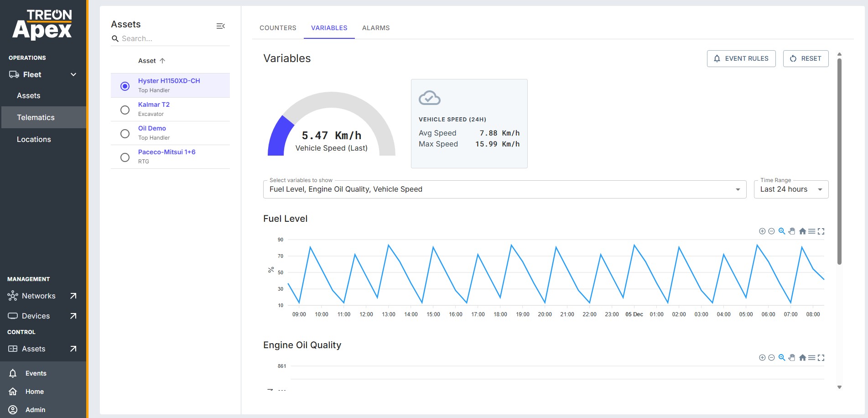The width and height of the screenshot is (868, 418).
Task: Open Fuel Level chart export menu
Action: pos(812,231)
